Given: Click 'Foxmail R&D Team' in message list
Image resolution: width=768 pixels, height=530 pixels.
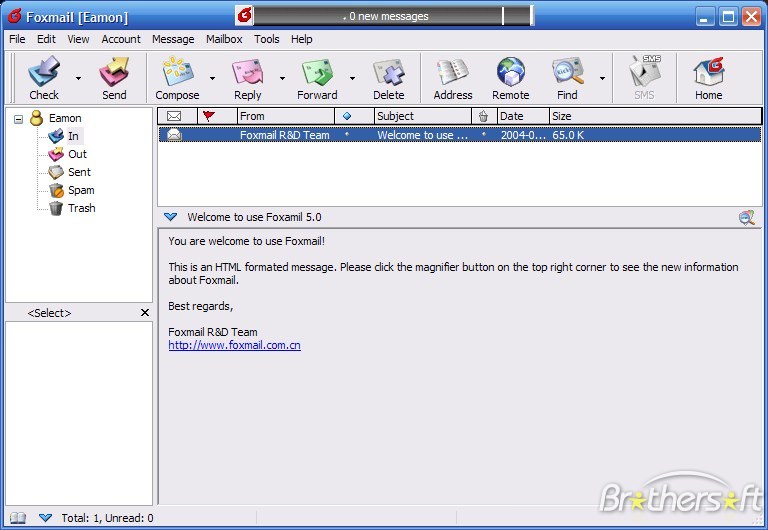Looking at the screenshot, I should pyautogui.click(x=285, y=135).
